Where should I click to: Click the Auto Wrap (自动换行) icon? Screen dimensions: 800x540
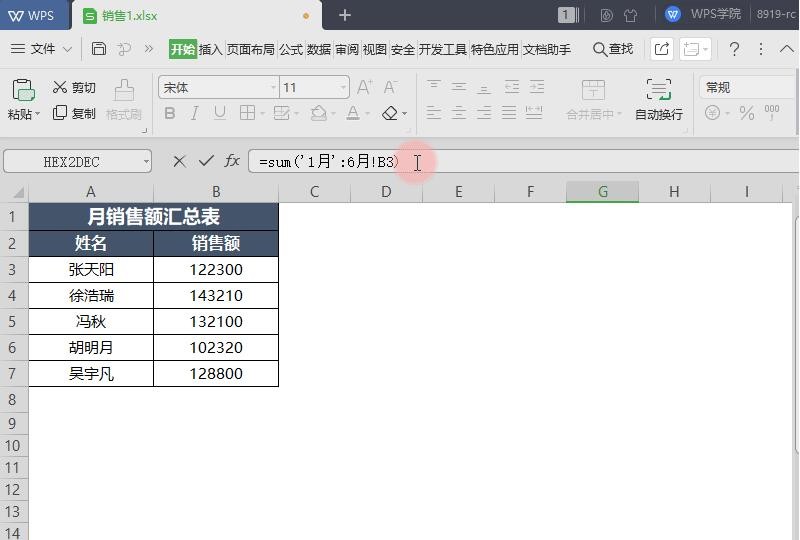pos(658,90)
